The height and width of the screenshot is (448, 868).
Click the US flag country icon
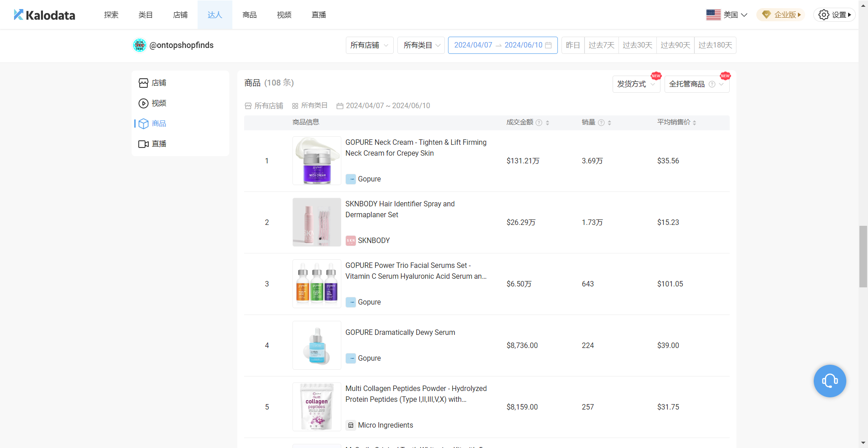pyautogui.click(x=713, y=15)
